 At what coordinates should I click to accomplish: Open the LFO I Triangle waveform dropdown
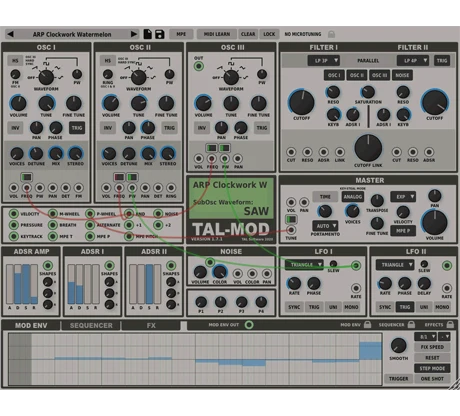click(304, 265)
